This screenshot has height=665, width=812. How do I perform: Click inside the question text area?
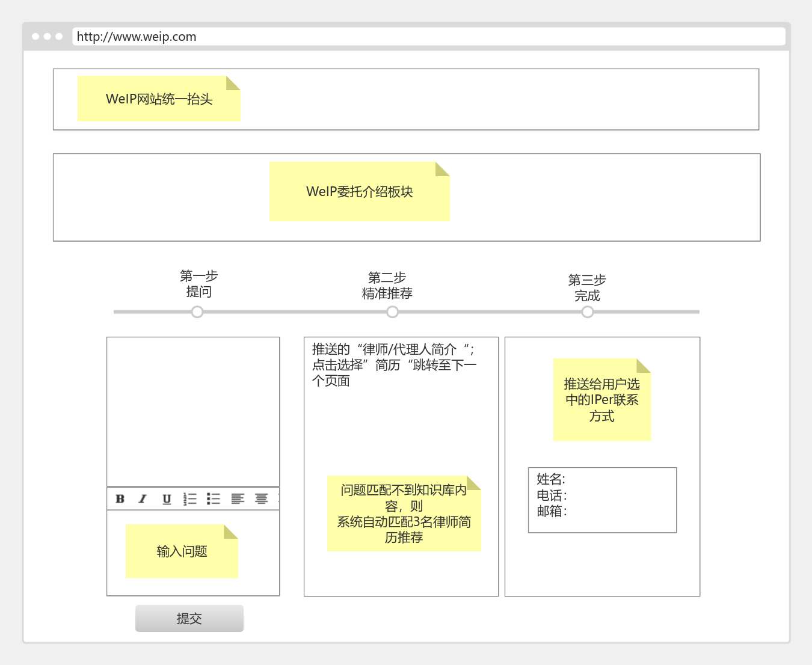click(x=192, y=412)
